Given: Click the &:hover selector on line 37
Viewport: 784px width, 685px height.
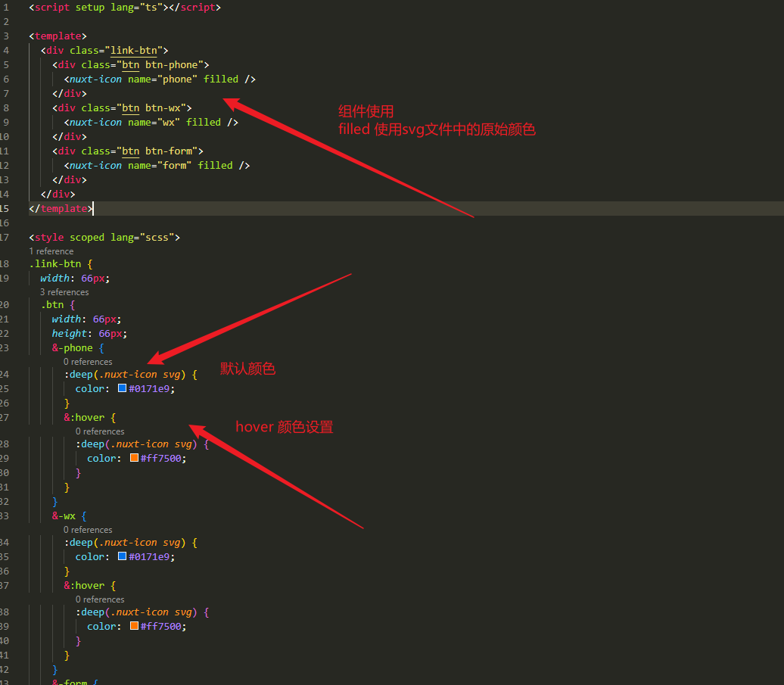Looking at the screenshot, I should (x=84, y=585).
